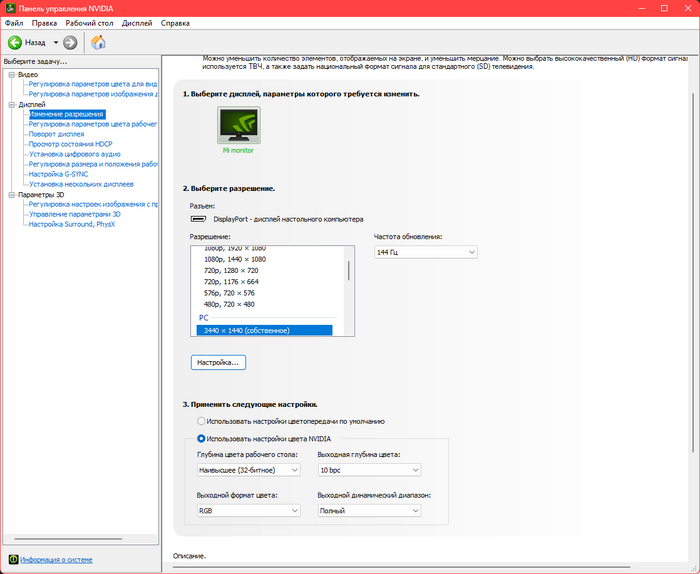Select 'Использовать настройки цветопередачи по умолчанию' radio button
The width and height of the screenshot is (700, 574).
click(x=202, y=421)
